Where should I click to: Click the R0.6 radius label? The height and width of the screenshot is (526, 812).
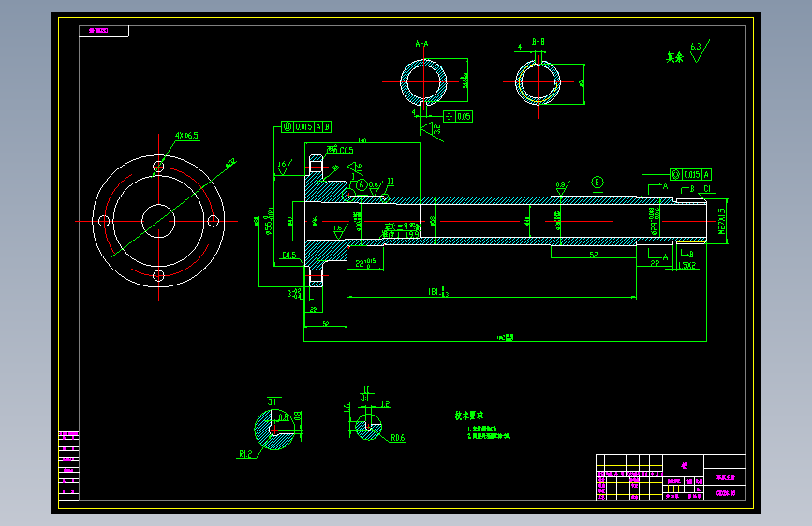[x=398, y=438]
